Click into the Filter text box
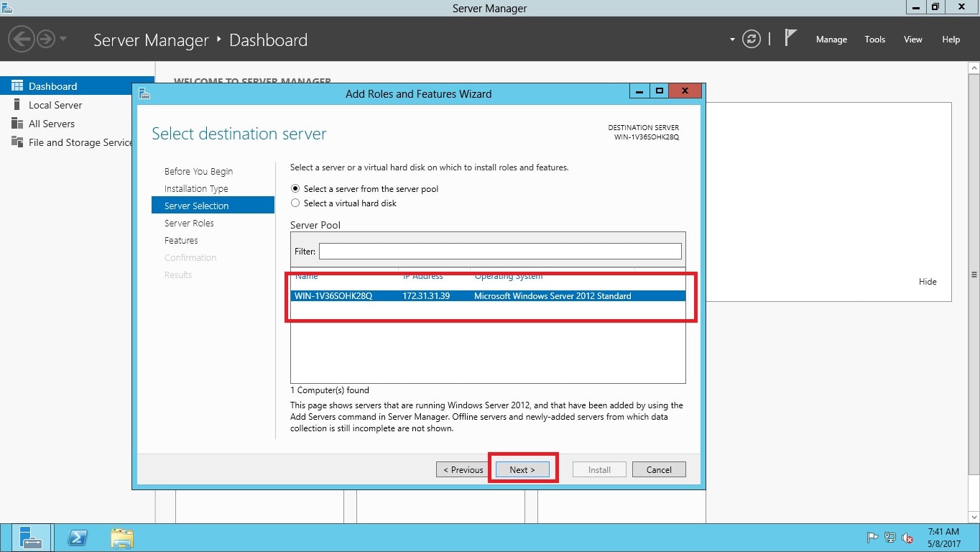The image size is (980, 552). coord(500,251)
